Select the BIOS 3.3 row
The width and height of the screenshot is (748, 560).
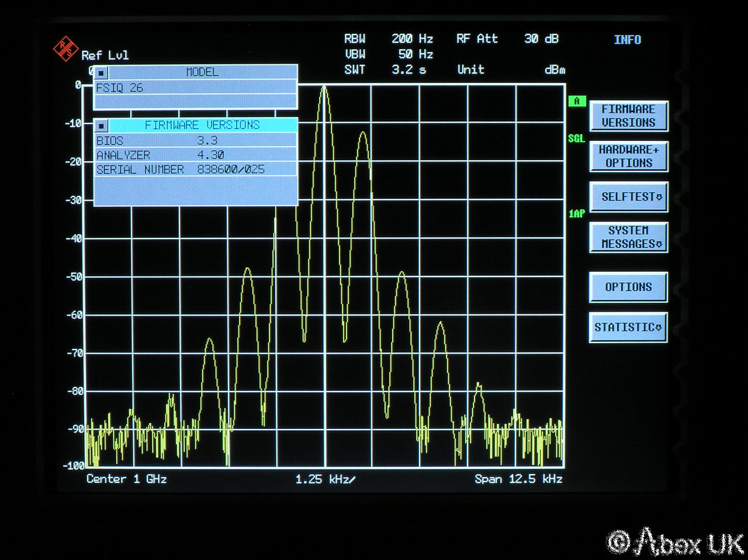point(195,141)
